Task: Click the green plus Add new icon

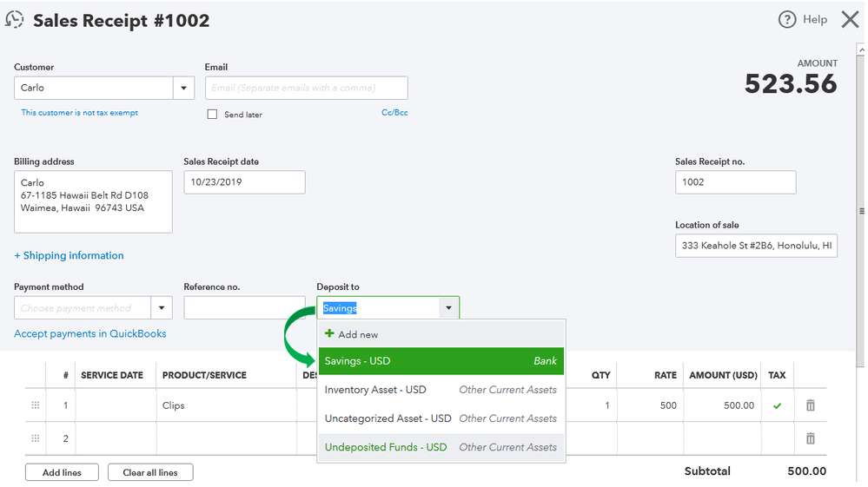Action: [x=329, y=334]
